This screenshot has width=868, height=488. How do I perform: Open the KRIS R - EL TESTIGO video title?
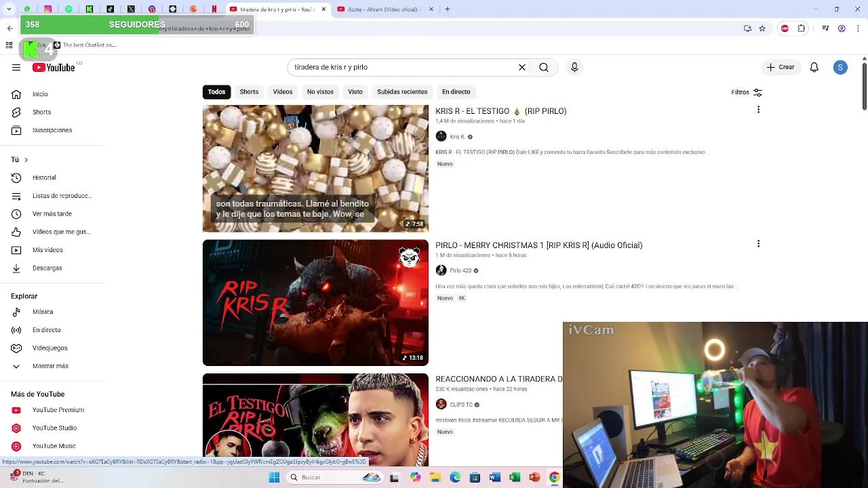pyautogui.click(x=500, y=111)
